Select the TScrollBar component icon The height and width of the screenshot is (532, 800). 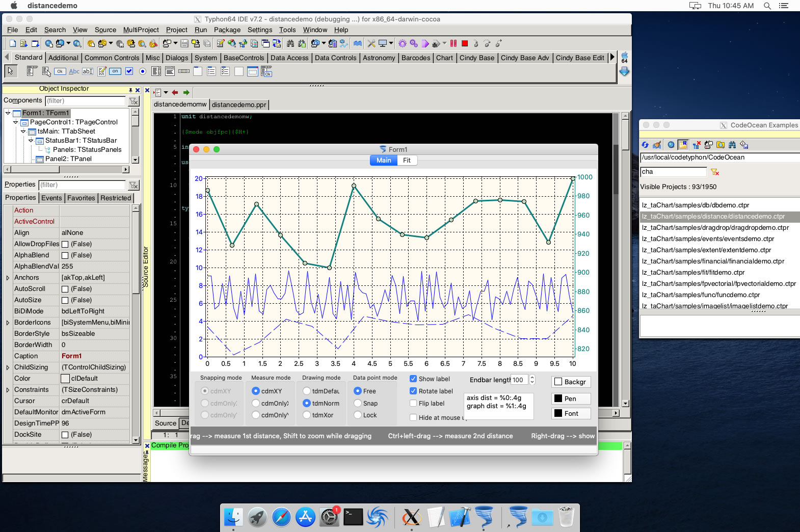(x=184, y=71)
